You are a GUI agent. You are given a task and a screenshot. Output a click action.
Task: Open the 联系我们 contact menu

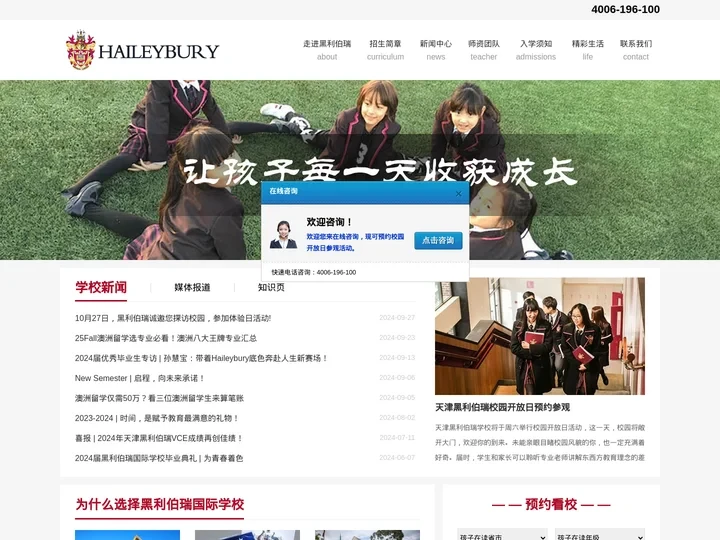point(636,50)
